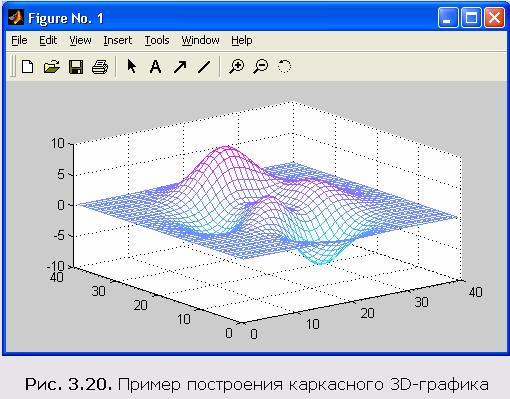Select the Insert Line tool
The height and width of the screenshot is (399, 510).
[x=204, y=66]
